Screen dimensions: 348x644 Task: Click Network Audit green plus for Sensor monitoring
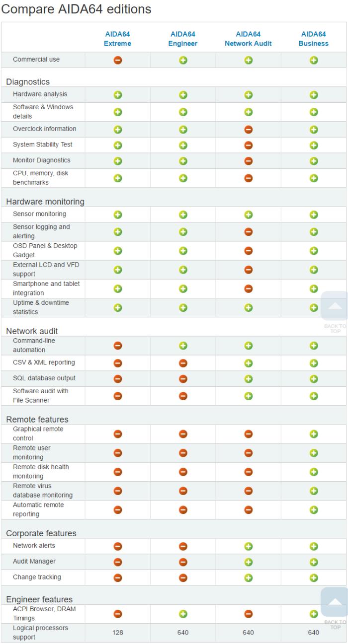tap(248, 215)
